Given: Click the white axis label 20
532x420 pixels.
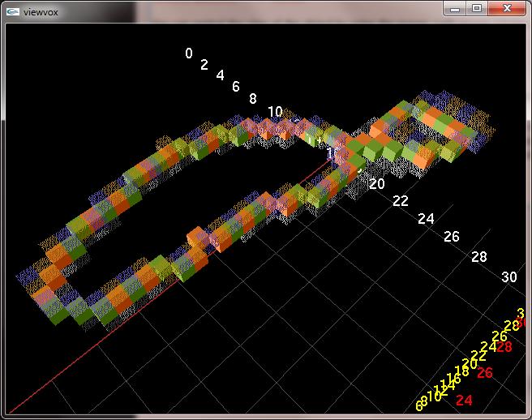Looking at the screenshot, I should pyautogui.click(x=377, y=184).
